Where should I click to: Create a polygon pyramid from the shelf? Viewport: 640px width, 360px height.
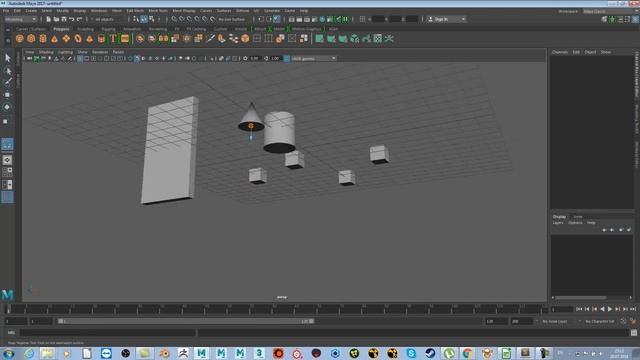[x=89, y=39]
